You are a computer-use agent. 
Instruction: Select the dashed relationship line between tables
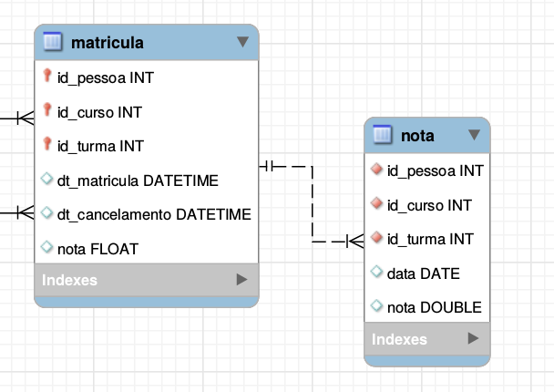313,205
